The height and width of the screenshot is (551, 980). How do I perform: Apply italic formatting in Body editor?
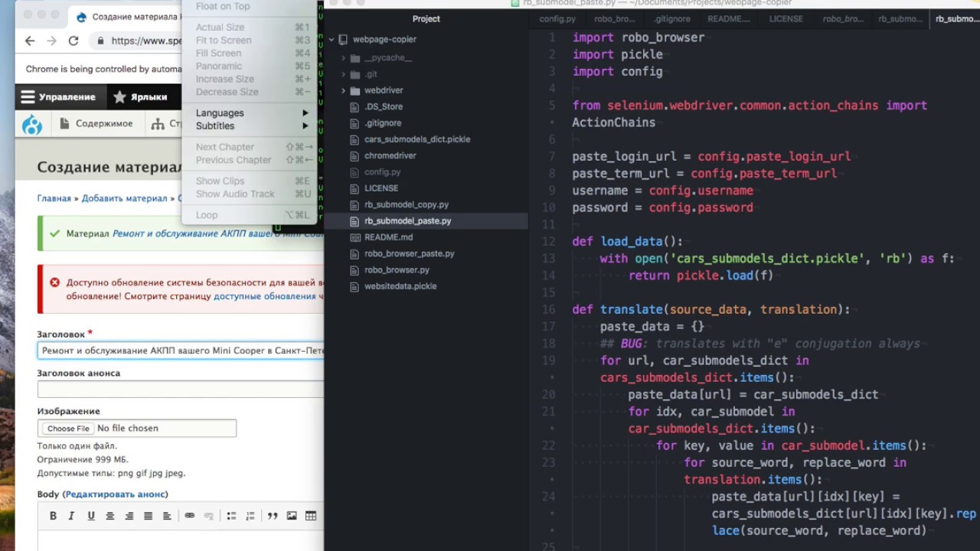coord(72,516)
